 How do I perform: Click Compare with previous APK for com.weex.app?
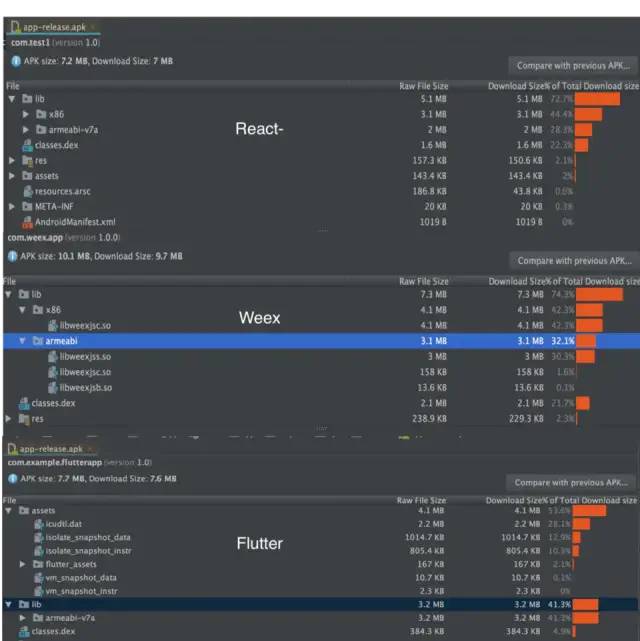click(x=574, y=261)
